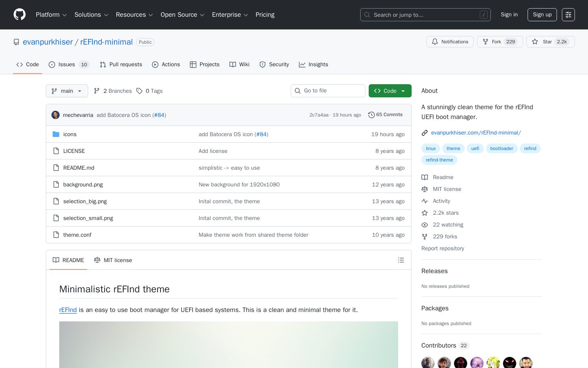The image size is (588, 368).
Task: Click the fork icon next to 229 forks
Action: 425,236
